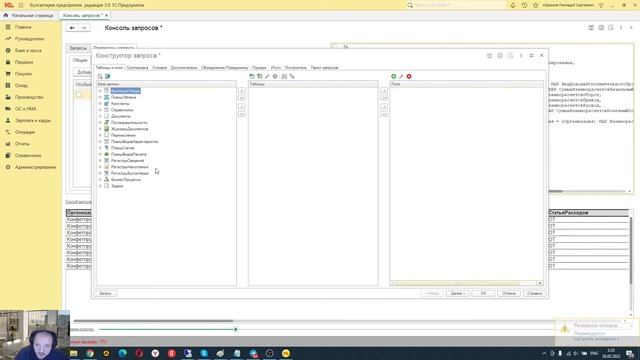Edit the selected field with pencil icon
This screenshot has height=360, width=640.
point(401,76)
